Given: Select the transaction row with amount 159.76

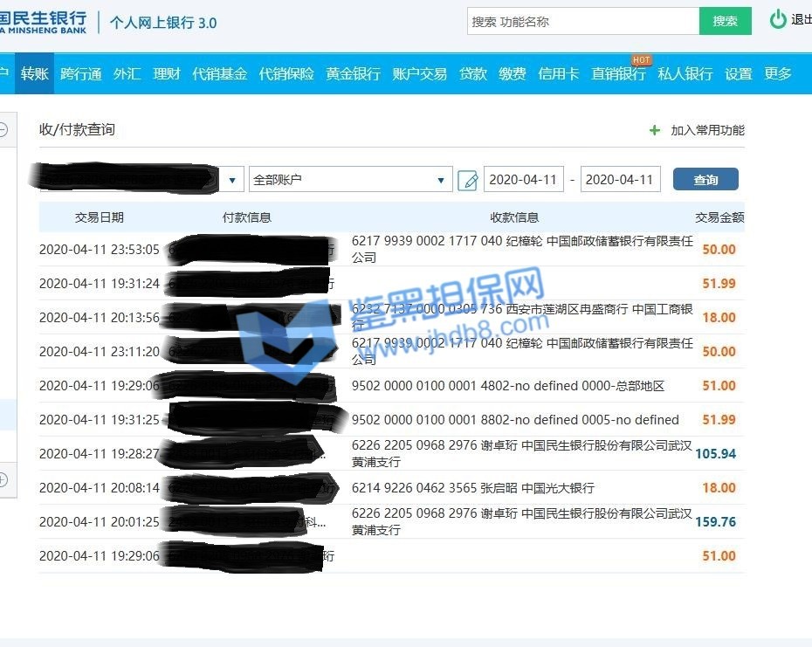Looking at the screenshot, I should pos(391,522).
